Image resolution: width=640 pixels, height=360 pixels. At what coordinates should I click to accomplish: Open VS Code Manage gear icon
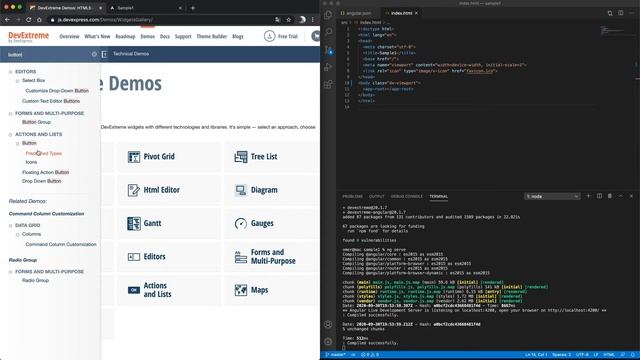click(x=328, y=342)
